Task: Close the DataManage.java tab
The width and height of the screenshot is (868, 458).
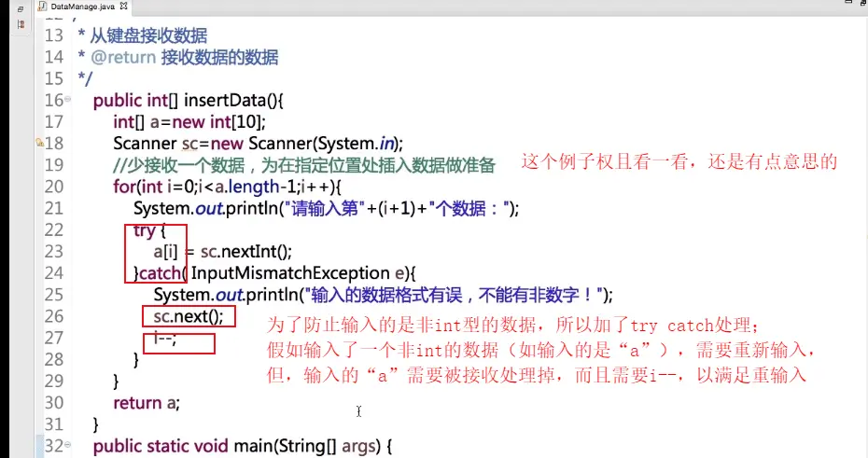Action: click(123, 7)
